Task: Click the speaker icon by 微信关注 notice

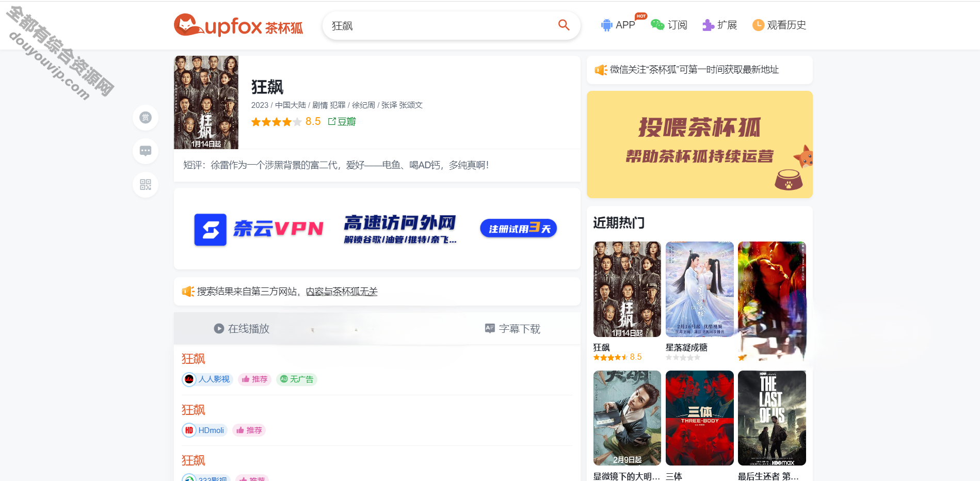Action: pos(601,70)
